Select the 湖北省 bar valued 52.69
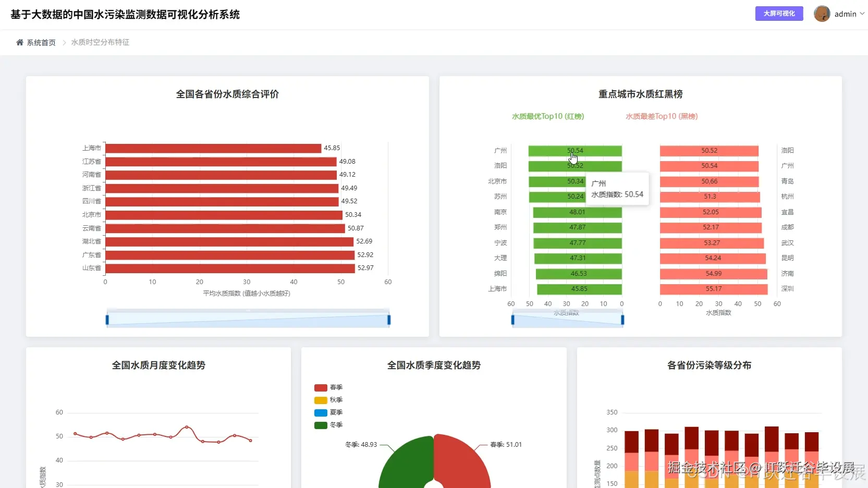The height and width of the screenshot is (488, 868). [229, 241]
